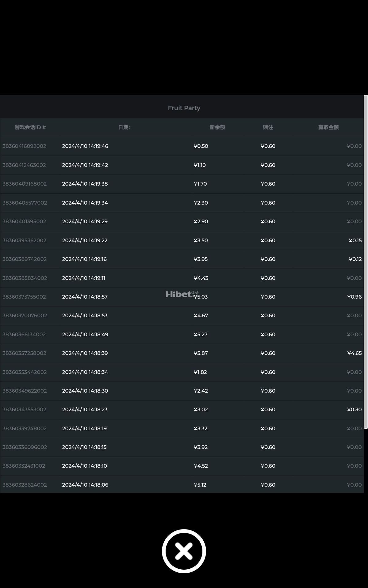Select session ID 38360343553002
This screenshot has width=368, height=588.
click(24, 409)
